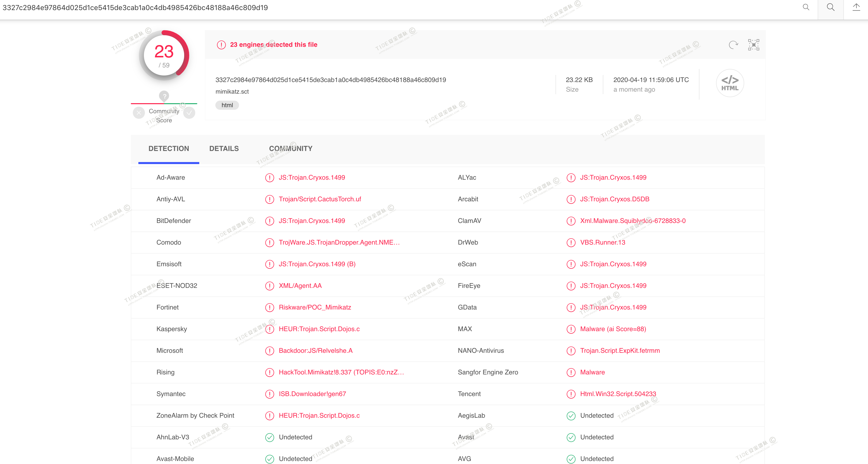Click the 23/59 detection score gauge
This screenshot has height=464, width=868.
pyautogui.click(x=164, y=56)
